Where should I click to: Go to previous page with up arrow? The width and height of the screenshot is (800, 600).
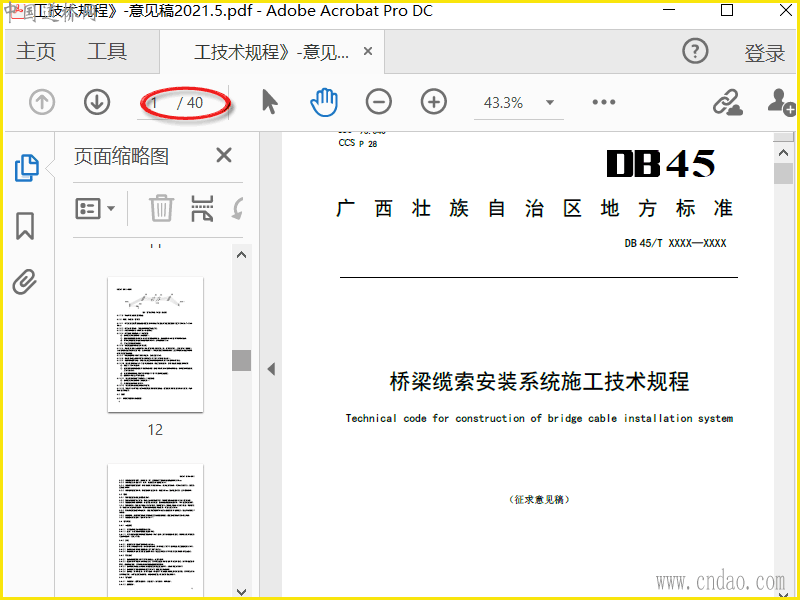point(42,102)
